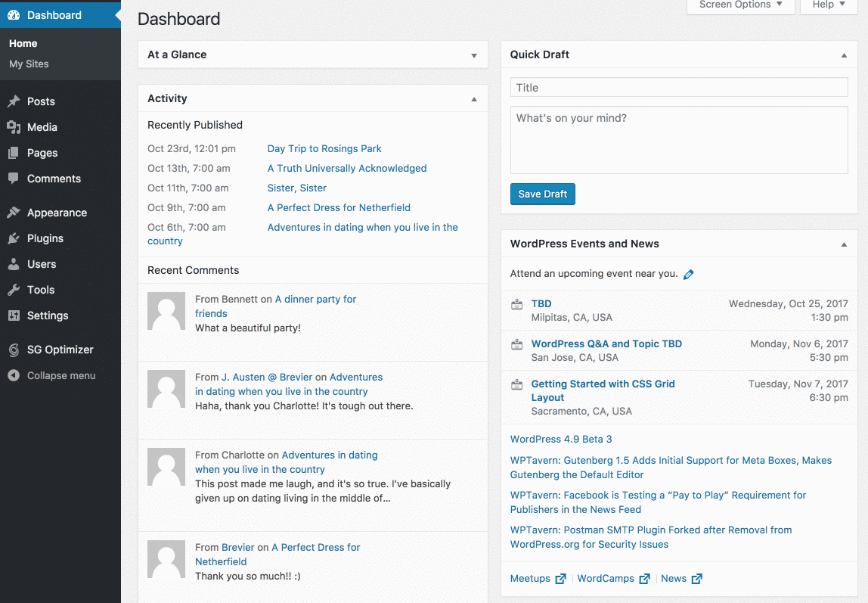Open WordPress 4.9 Beta 3 news link

click(x=561, y=439)
